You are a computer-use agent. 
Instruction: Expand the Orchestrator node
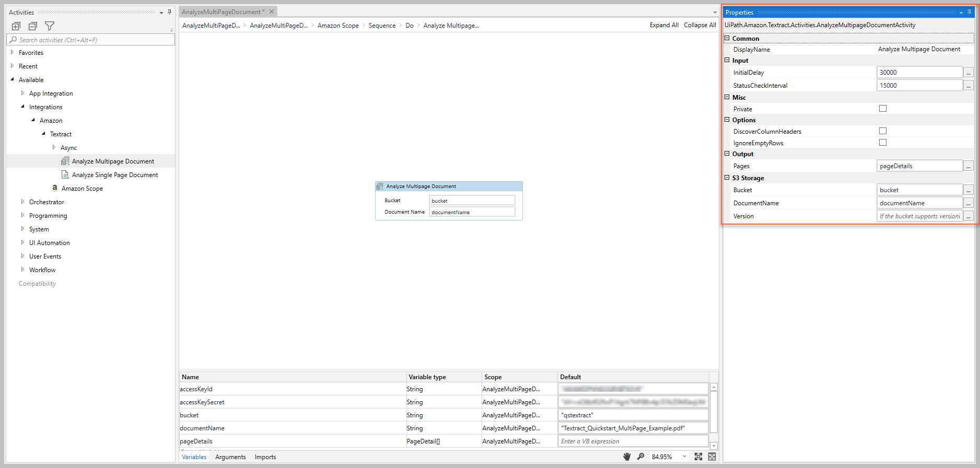pos(22,202)
